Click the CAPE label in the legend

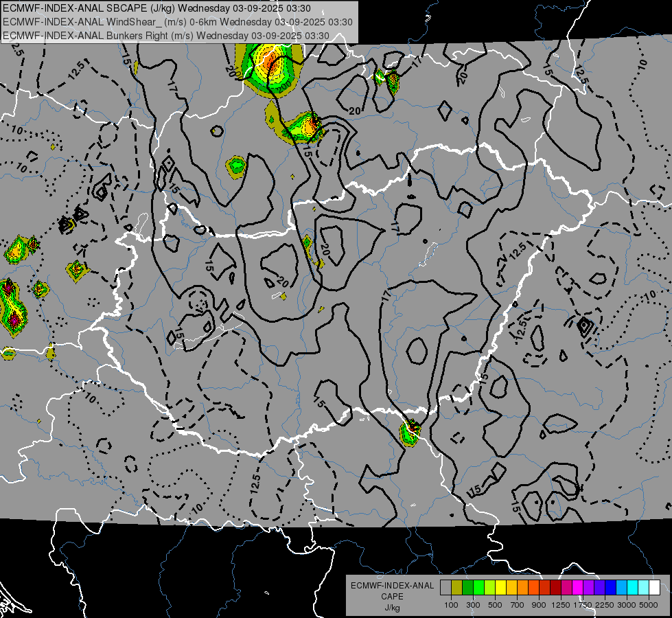[392, 597]
